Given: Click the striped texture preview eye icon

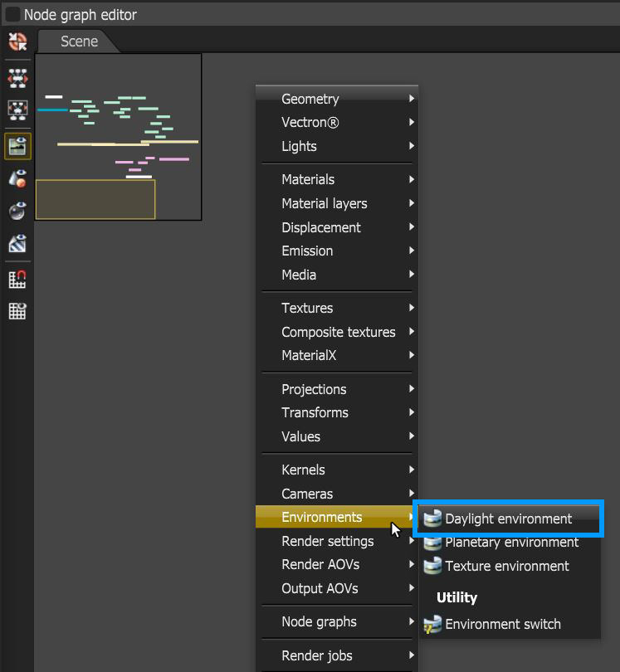Looking at the screenshot, I should pyautogui.click(x=17, y=243).
